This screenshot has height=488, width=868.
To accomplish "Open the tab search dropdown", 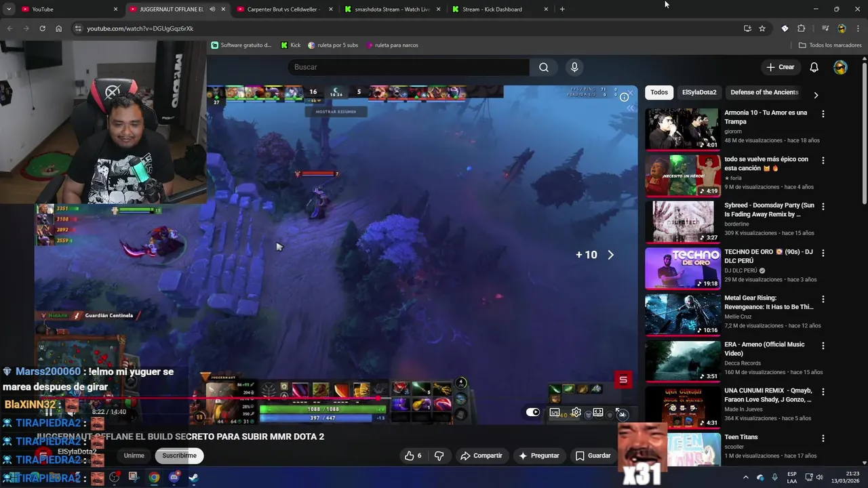I will coord(9,9).
